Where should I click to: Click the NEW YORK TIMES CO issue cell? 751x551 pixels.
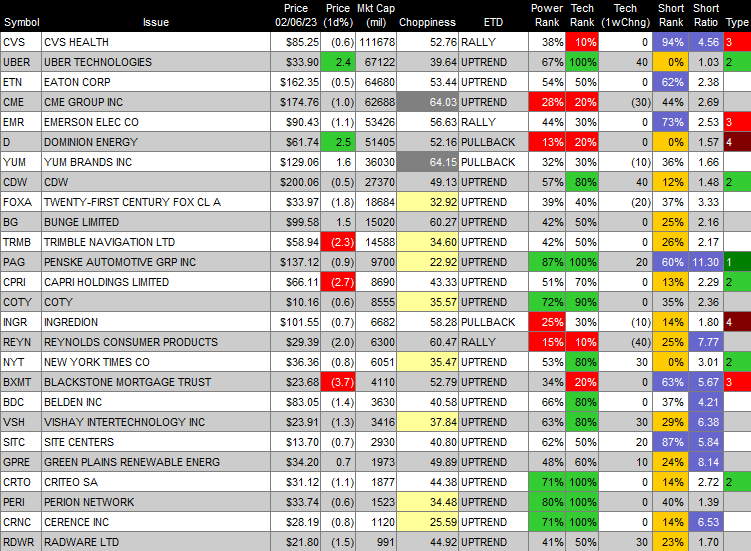point(156,362)
